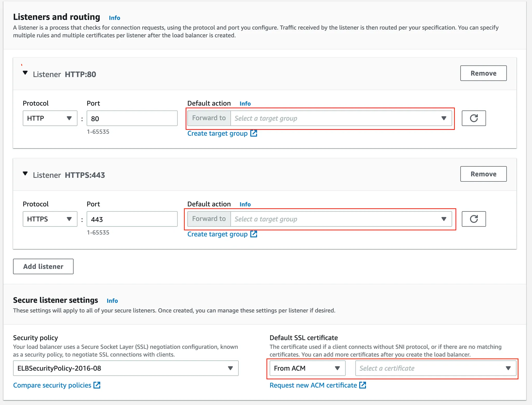532x405 pixels.
Task: Remove the HTTPS:443 listener
Action: (483, 174)
